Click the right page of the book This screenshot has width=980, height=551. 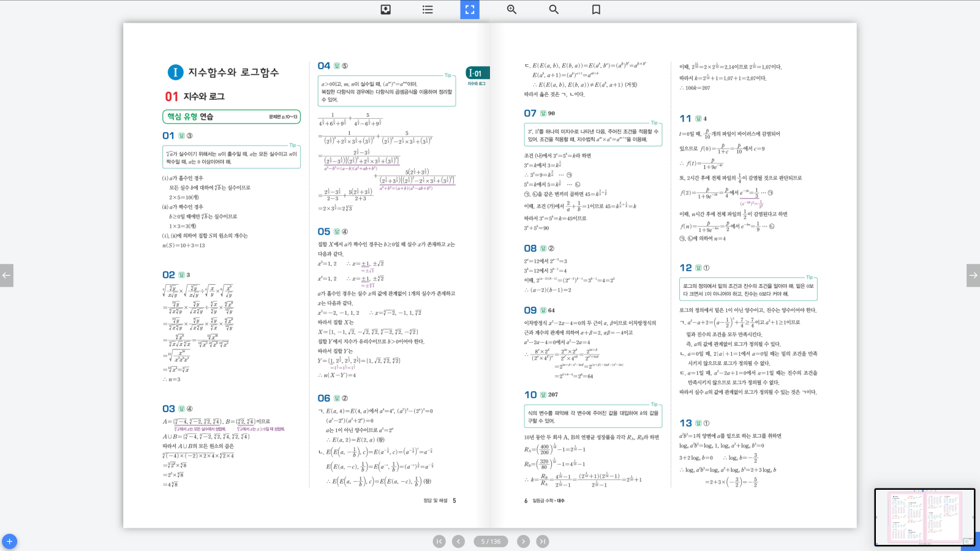(674, 275)
